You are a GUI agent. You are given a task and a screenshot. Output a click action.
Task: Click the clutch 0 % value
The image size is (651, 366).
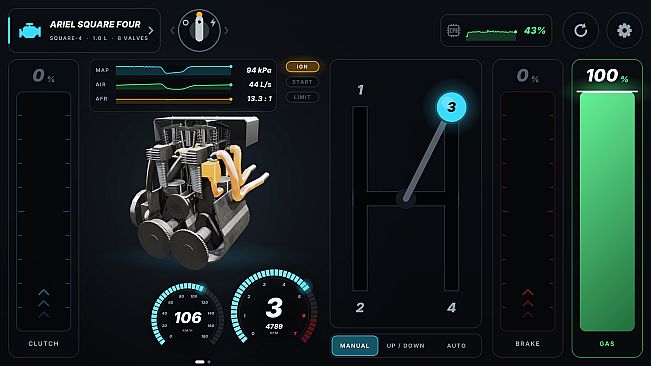pyautogui.click(x=44, y=76)
